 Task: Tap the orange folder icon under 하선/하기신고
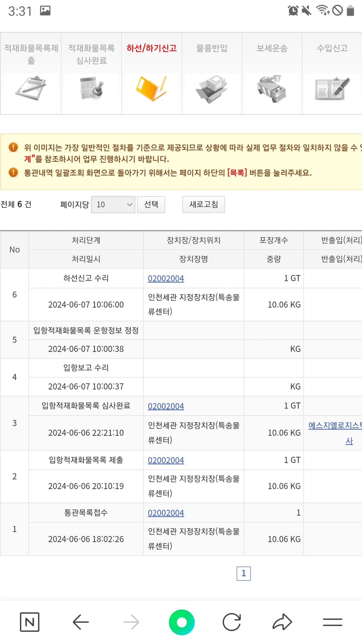152,88
